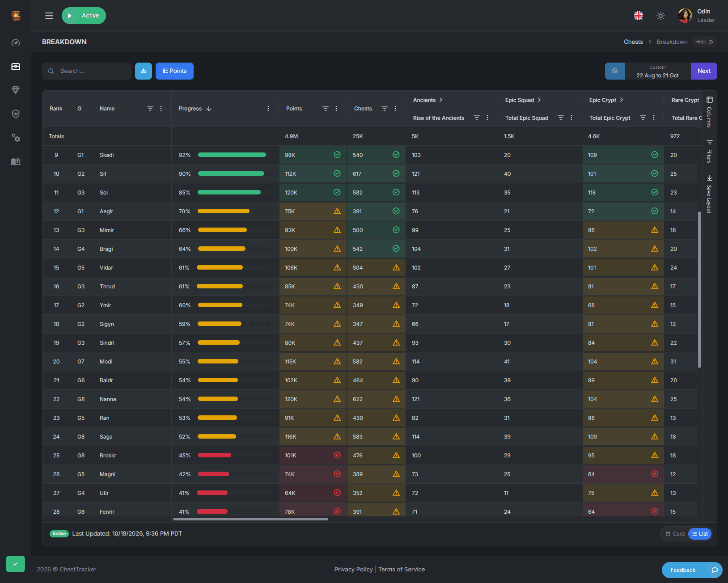Click the download export button

point(144,71)
